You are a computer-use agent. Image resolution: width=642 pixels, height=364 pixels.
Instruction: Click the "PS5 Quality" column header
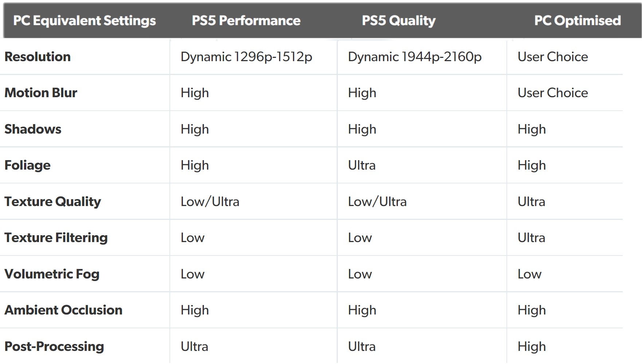tap(399, 21)
